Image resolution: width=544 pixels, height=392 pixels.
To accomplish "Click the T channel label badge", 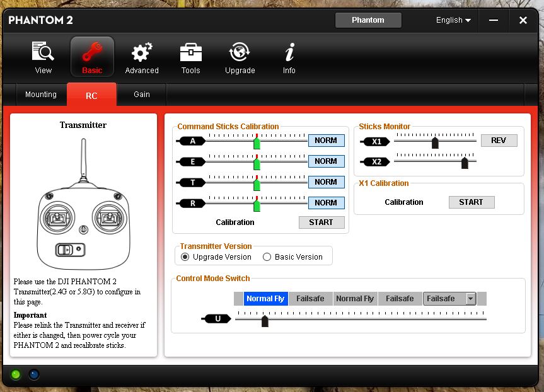I will 191,183.
